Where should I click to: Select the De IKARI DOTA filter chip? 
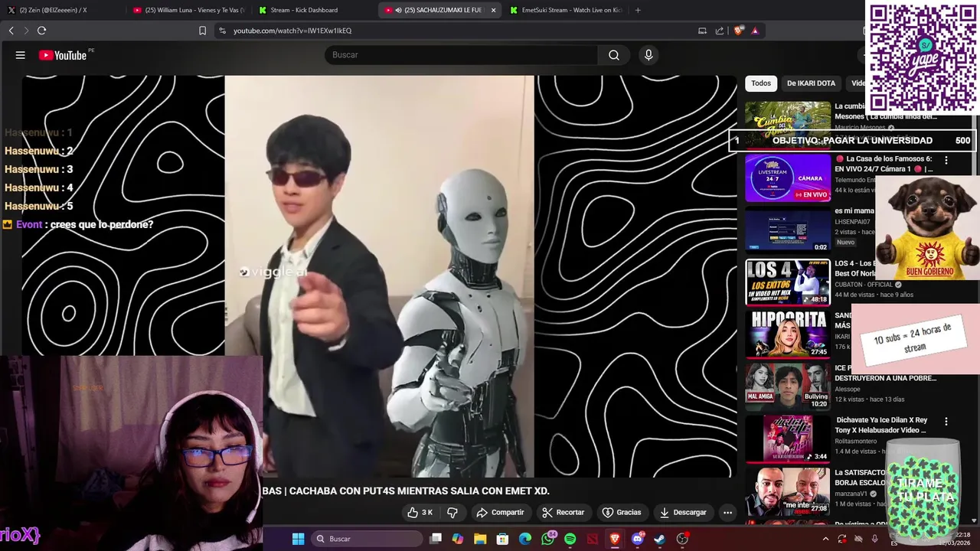click(x=811, y=83)
